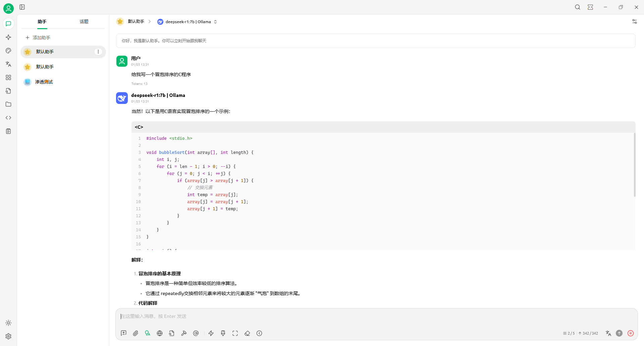This screenshot has height=346, width=644.
Task: Open the Translation panel in the sidebar
Action: [8, 64]
